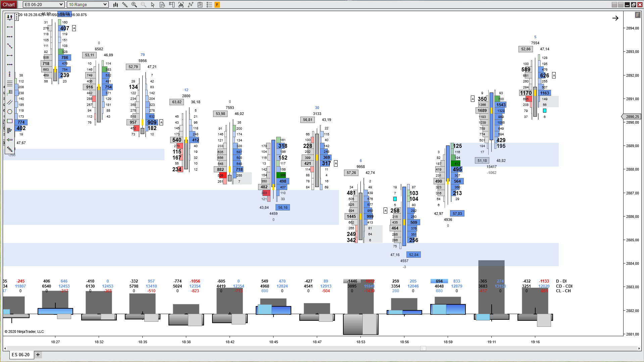Open the Data Box icon

click(162, 5)
